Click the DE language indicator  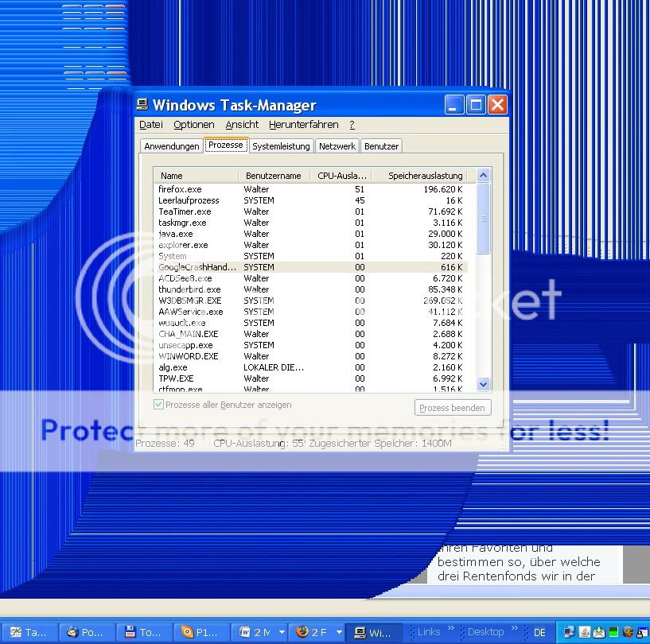tap(539, 632)
